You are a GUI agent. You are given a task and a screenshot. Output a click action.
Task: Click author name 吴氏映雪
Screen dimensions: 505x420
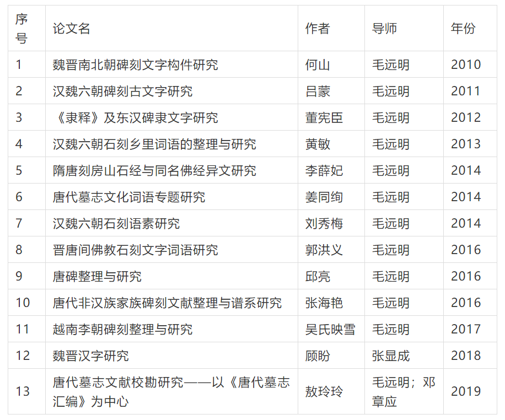coord(330,329)
